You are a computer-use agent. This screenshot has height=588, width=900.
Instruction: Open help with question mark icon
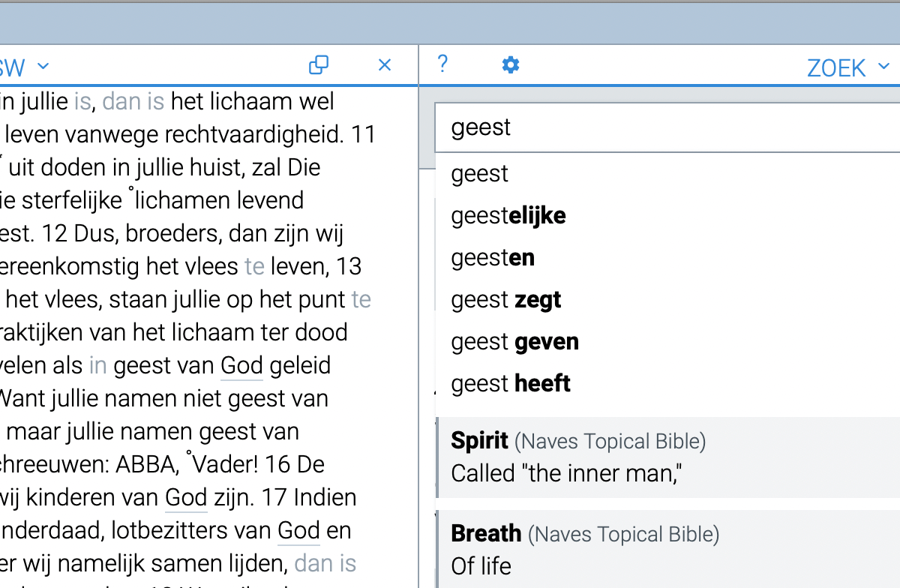pyautogui.click(x=442, y=64)
